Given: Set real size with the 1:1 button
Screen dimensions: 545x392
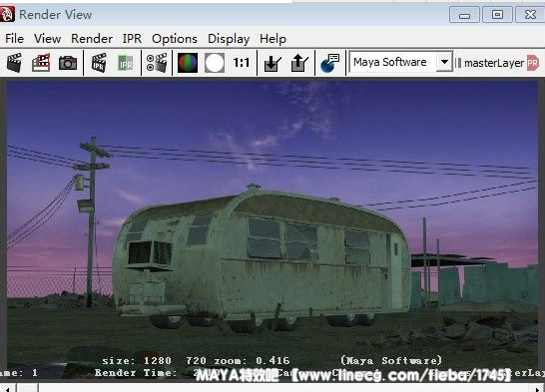Looking at the screenshot, I should pos(241,63).
